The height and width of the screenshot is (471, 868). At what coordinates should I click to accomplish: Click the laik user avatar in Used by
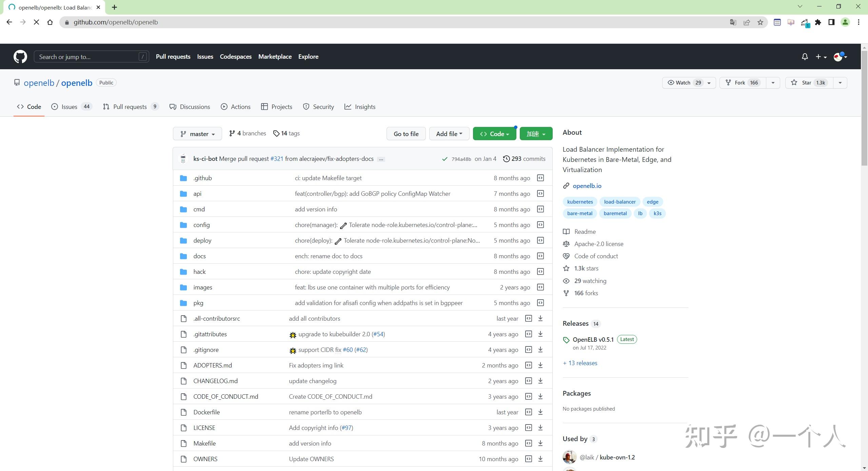(x=569, y=457)
